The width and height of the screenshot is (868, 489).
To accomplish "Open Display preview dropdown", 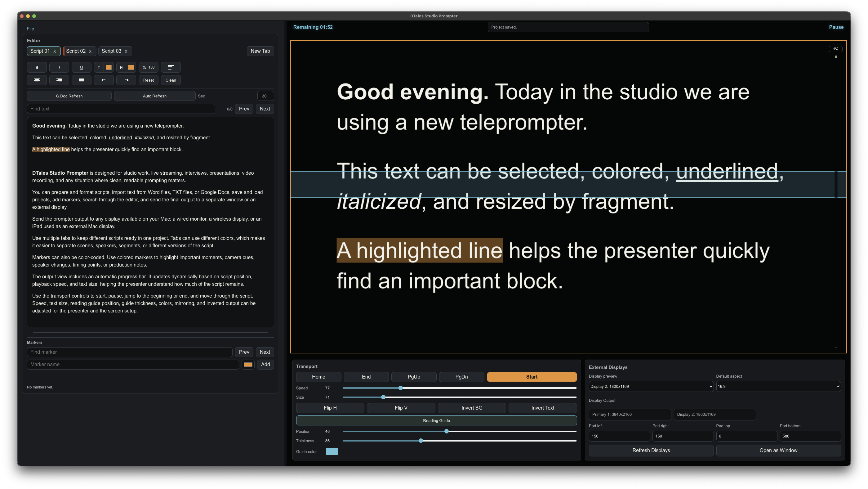I will [x=651, y=387].
